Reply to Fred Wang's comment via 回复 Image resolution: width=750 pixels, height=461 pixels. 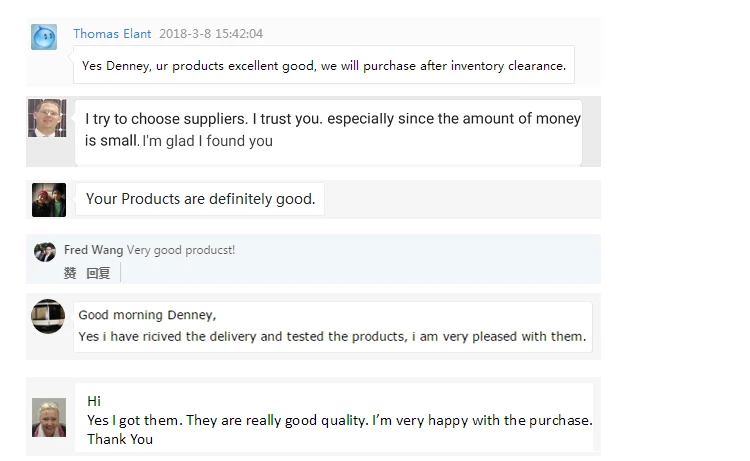click(x=98, y=273)
